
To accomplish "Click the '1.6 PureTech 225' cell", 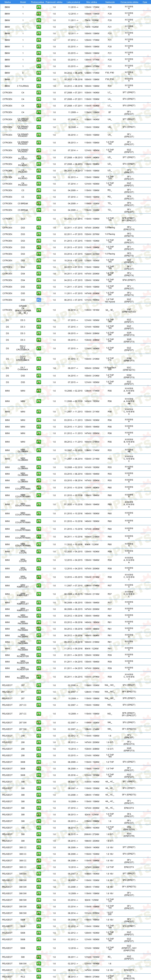I will (109, 368).
